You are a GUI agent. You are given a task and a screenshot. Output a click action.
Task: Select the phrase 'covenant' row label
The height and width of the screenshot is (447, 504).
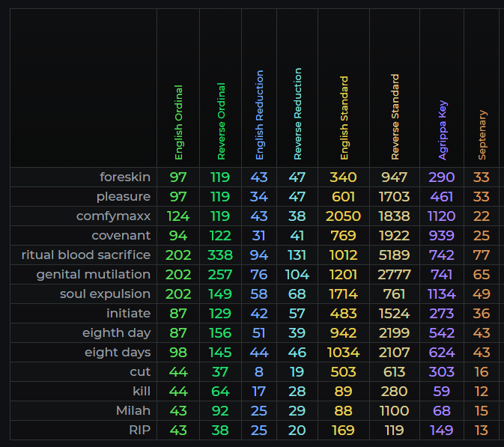(121, 236)
